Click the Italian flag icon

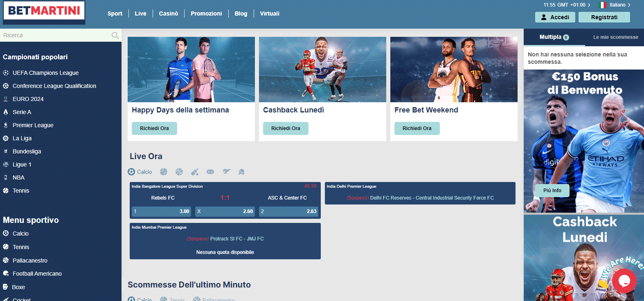602,5
